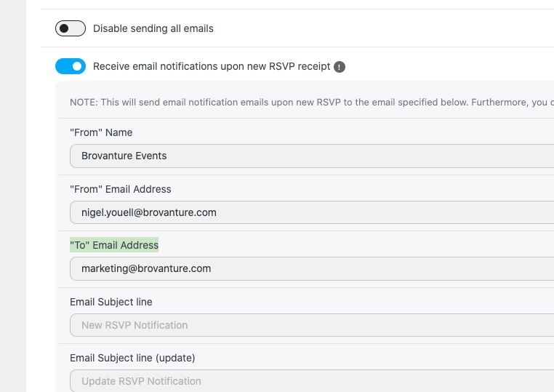This screenshot has height=392, width=554.
Task: Click the Email Subject line label
Action: 111,302
